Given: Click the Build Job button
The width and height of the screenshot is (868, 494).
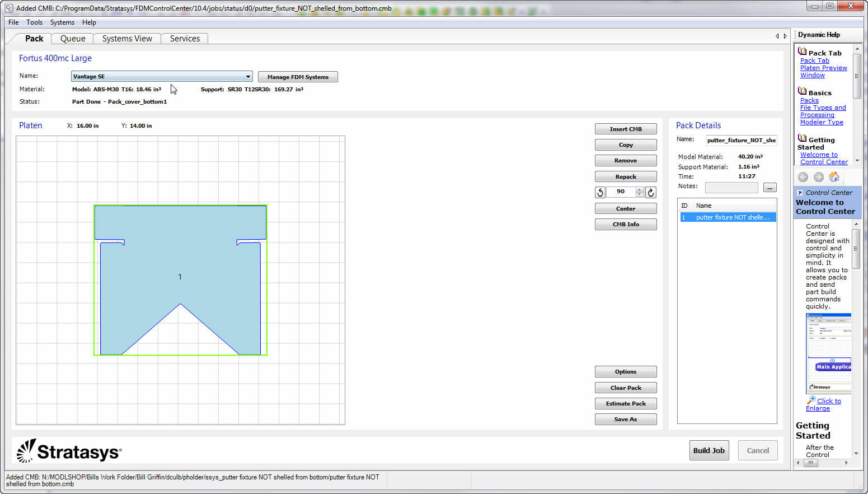Looking at the screenshot, I should [x=709, y=450].
